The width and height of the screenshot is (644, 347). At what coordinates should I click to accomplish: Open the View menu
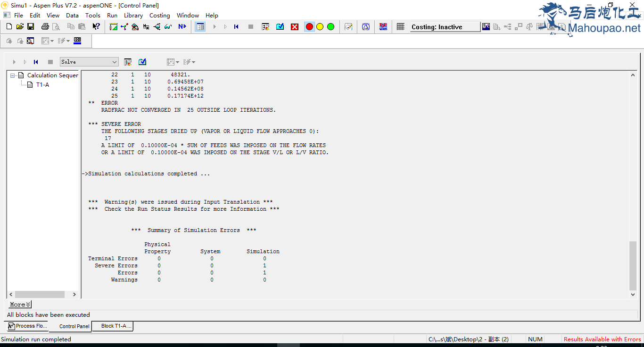click(x=53, y=15)
